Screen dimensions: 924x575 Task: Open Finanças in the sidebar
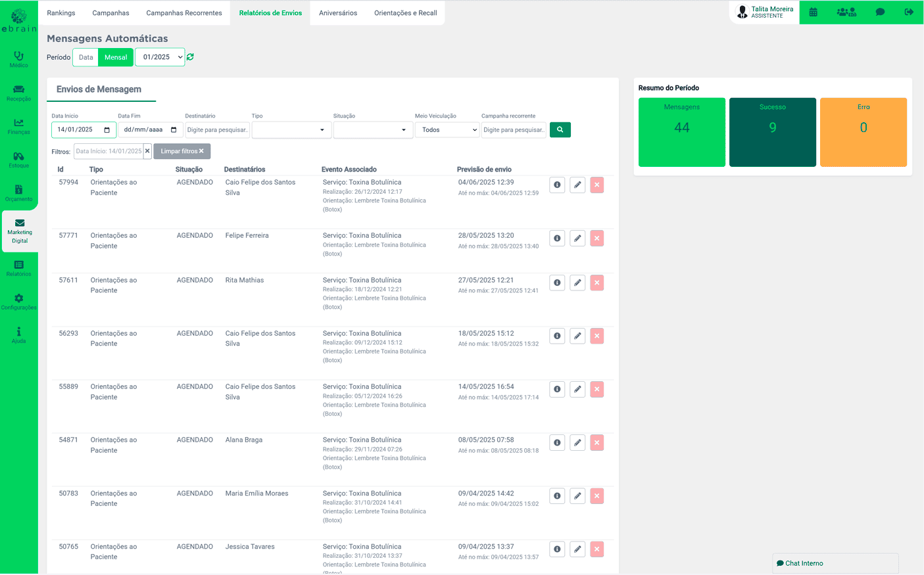18,126
